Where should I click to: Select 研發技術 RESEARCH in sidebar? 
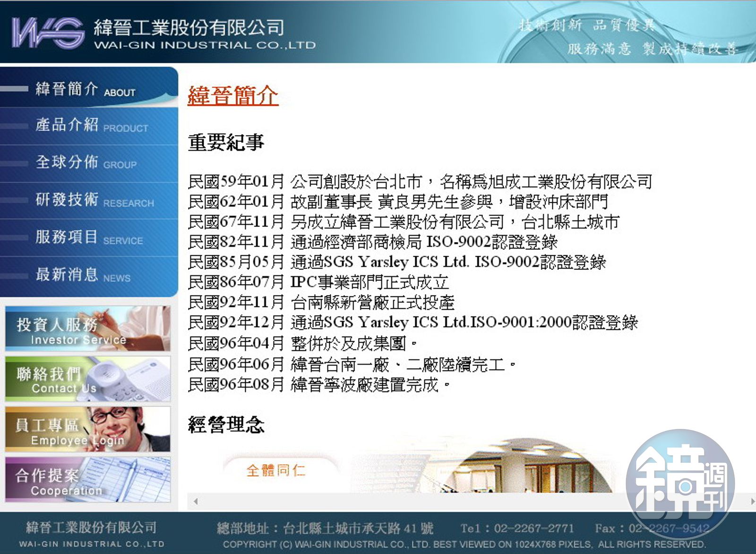89,200
